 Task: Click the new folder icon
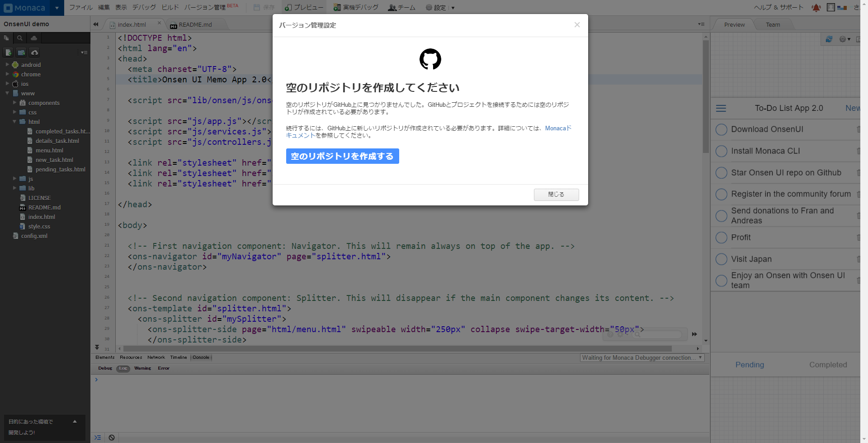point(21,52)
